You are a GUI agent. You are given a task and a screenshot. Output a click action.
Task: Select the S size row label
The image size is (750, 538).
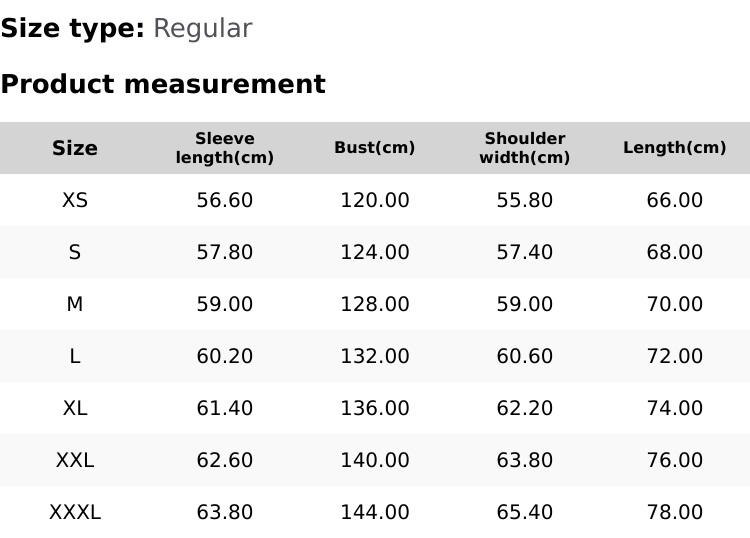[75, 252]
